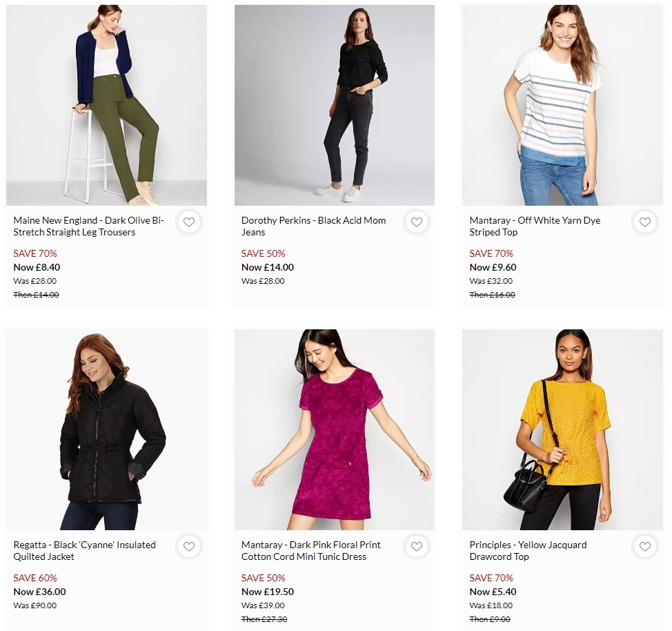Screen dimensions: 672x631
Task: Click the SAVE 70% label on the striped top
Action: [491, 253]
